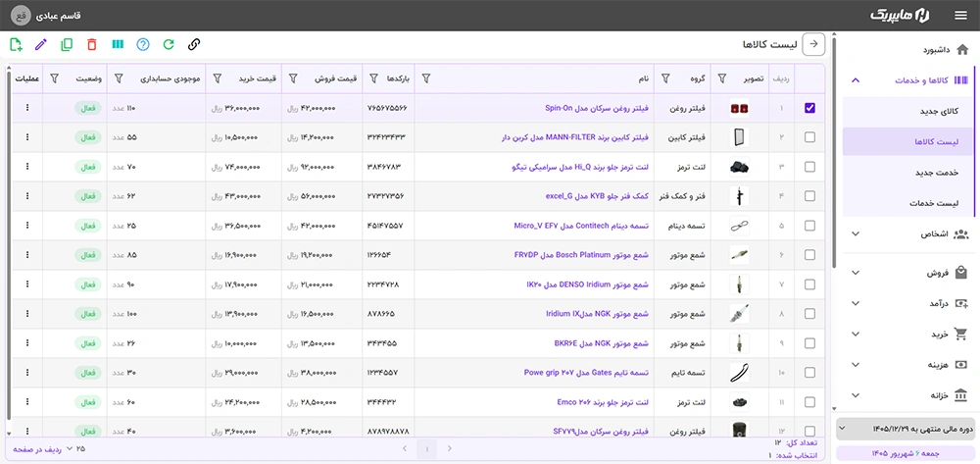The width and height of the screenshot is (980, 464).
Task: Collapse the کالاها و خدمات section
Action: pos(856,80)
